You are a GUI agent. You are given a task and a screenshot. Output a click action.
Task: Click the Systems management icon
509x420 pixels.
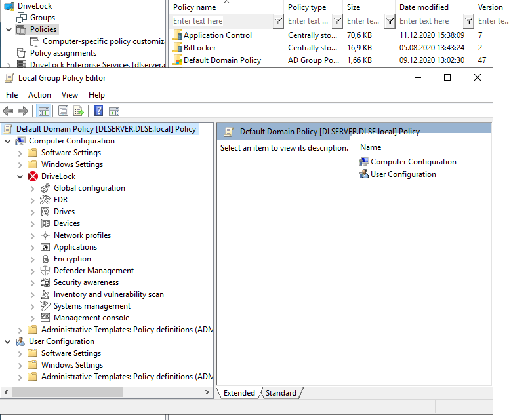45,306
